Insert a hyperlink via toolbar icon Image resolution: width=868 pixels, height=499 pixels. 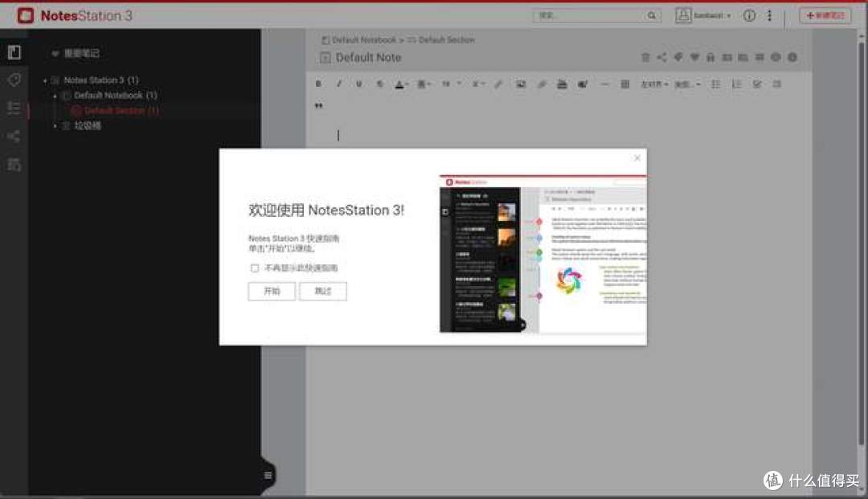point(542,84)
